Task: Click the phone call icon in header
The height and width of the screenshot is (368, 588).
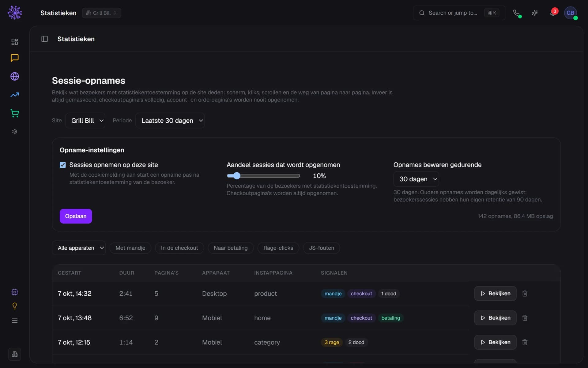Action: click(x=517, y=13)
